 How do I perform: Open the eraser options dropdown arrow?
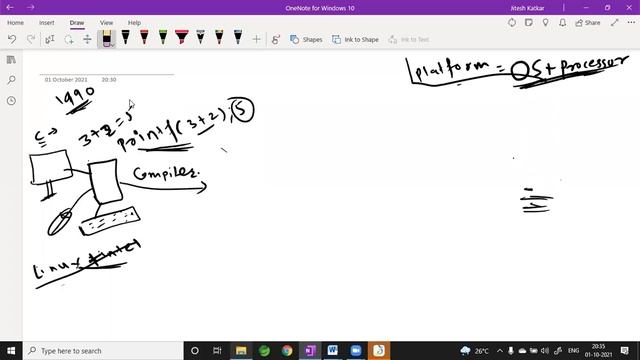click(x=112, y=45)
